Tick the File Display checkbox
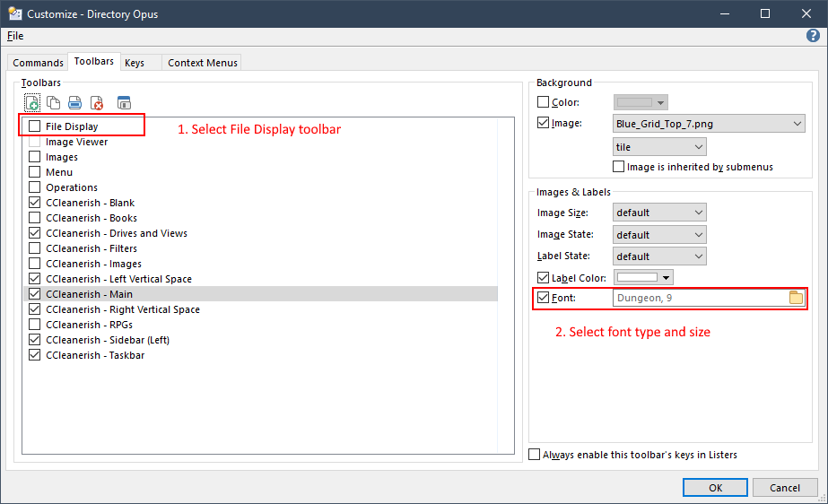The height and width of the screenshot is (504, 828). click(34, 126)
